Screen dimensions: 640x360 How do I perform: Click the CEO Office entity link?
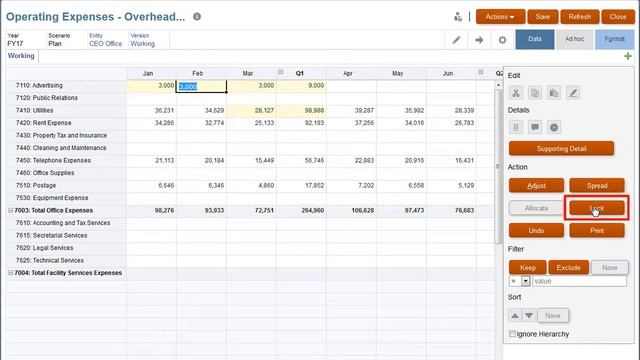tap(105, 44)
